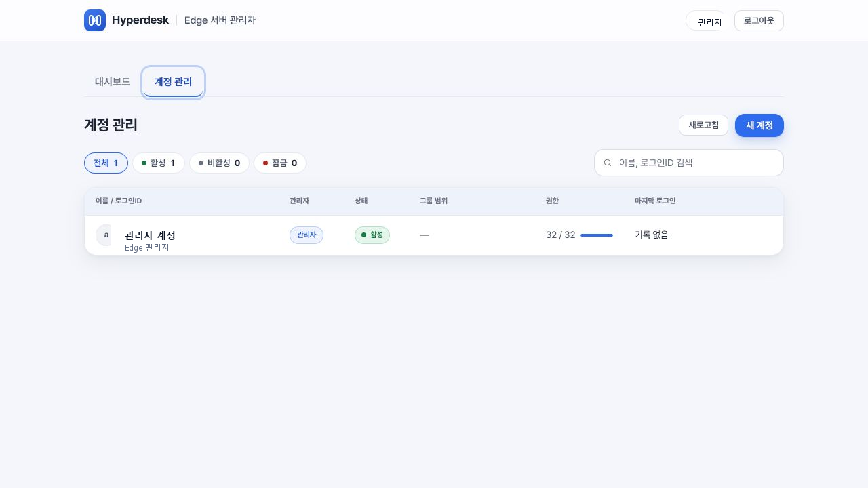Filter accounts by 전체
The height and width of the screenshot is (488, 868).
(106, 163)
